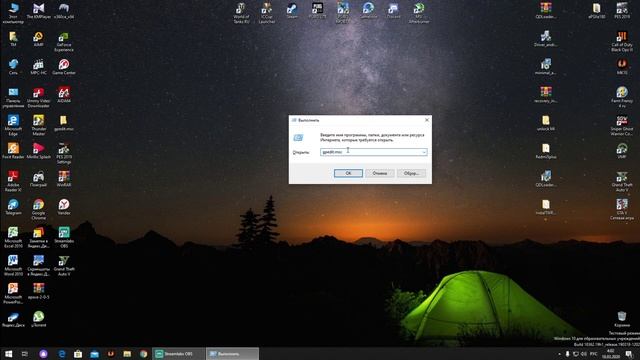The image size is (640, 360).
Task: Select the PES 2019 Settings icon
Action: click(64, 153)
